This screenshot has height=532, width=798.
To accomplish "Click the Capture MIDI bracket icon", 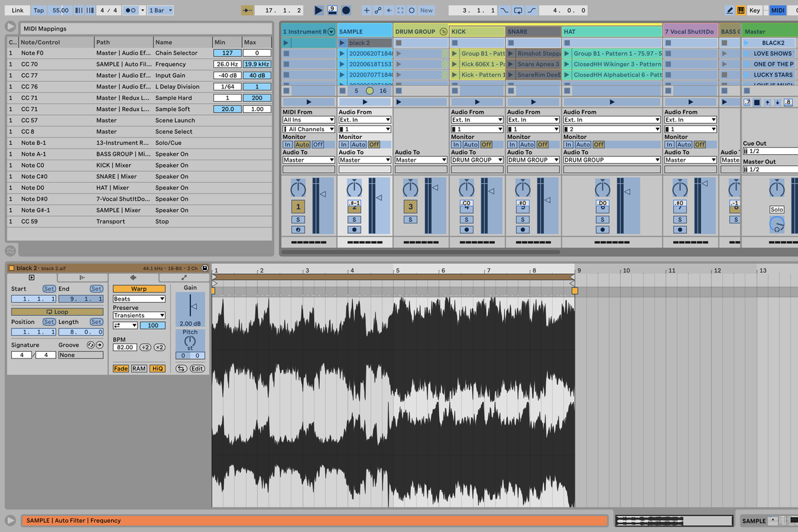I will (400, 11).
